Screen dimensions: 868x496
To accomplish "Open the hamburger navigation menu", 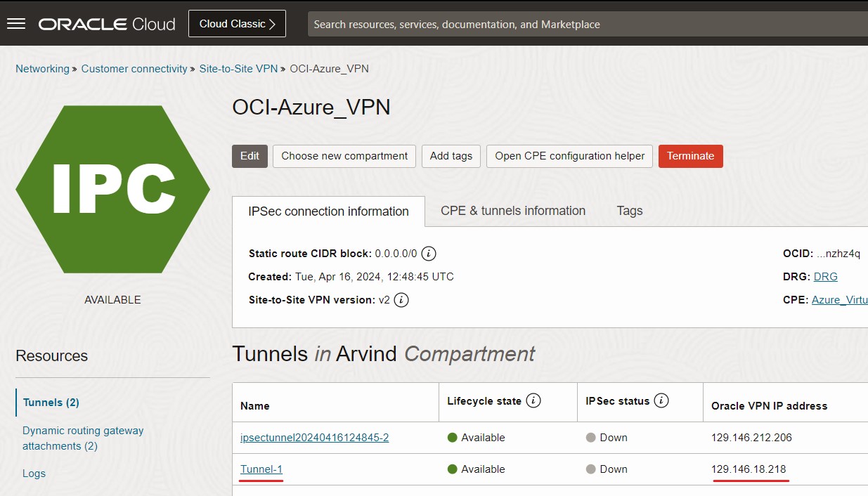I will coord(16,24).
